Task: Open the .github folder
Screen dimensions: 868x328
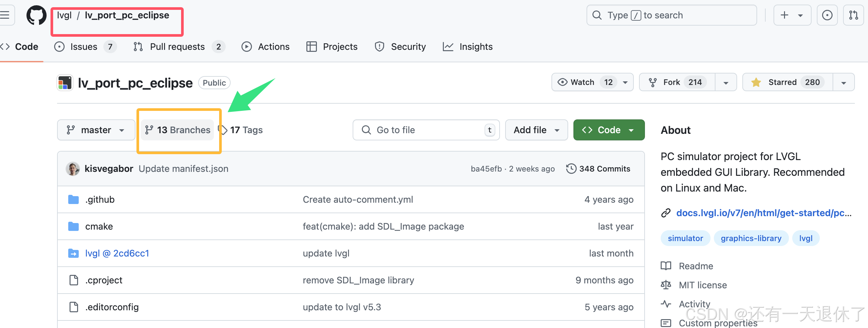Action: [x=100, y=199]
